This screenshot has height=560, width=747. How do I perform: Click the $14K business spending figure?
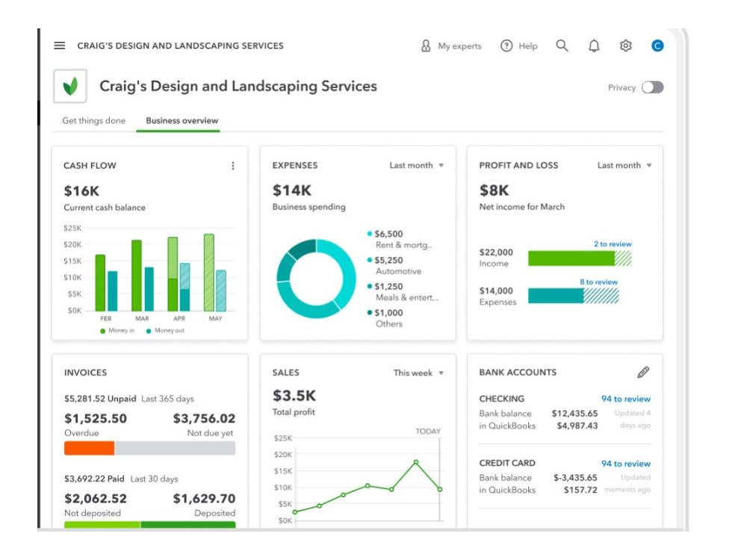point(291,190)
